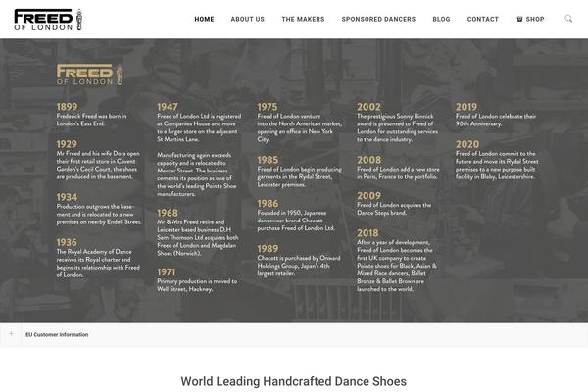Viewport: 588px width, 392px height.
Task: Click the 1968 timeline year heading
Action: (168, 213)
